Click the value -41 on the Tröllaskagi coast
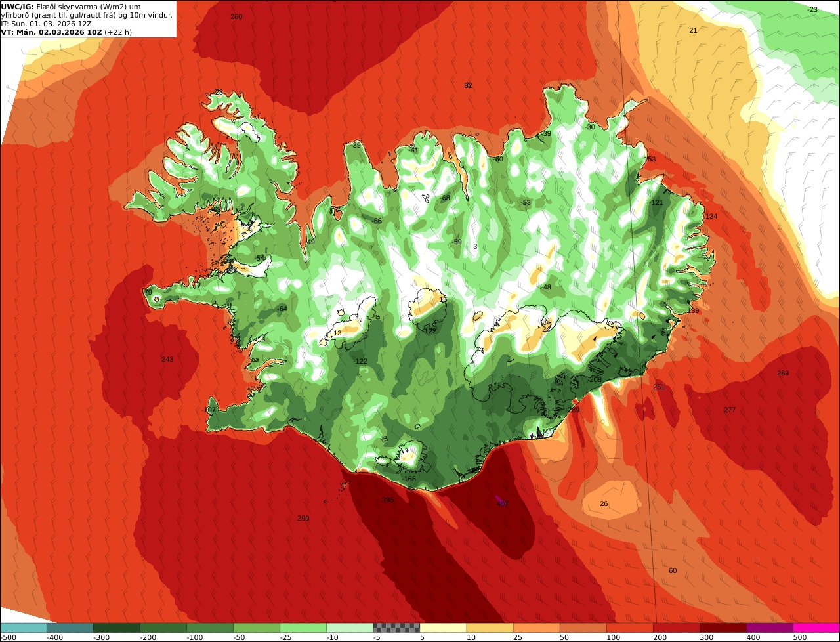This screenshot has width=840, height=642. coord(413,150)
